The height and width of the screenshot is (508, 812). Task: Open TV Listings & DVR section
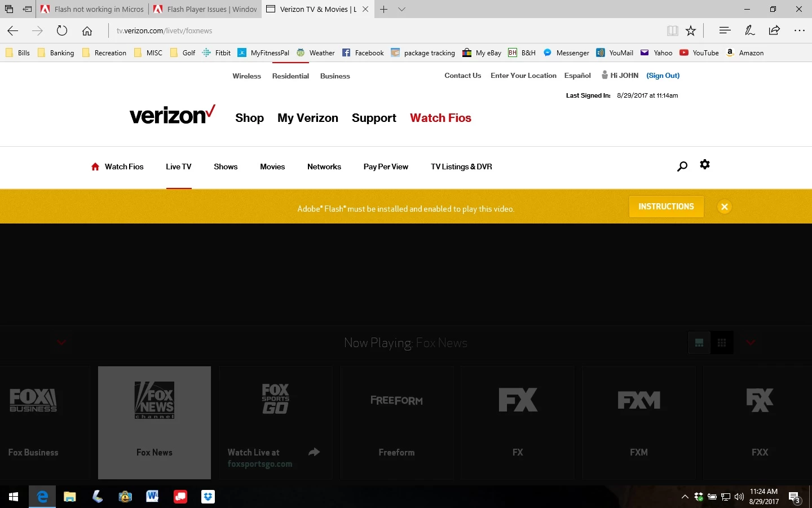click(x=461, y=167)
